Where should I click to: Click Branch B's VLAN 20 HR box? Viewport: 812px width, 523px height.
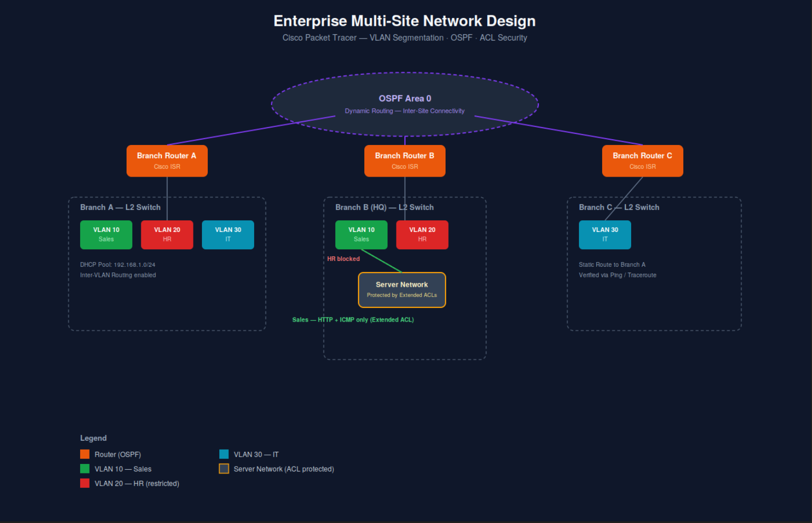pos(422,235)
